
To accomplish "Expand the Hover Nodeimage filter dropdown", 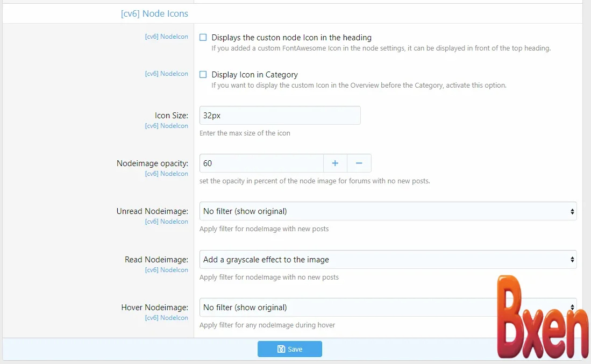I will click(344, 308).
